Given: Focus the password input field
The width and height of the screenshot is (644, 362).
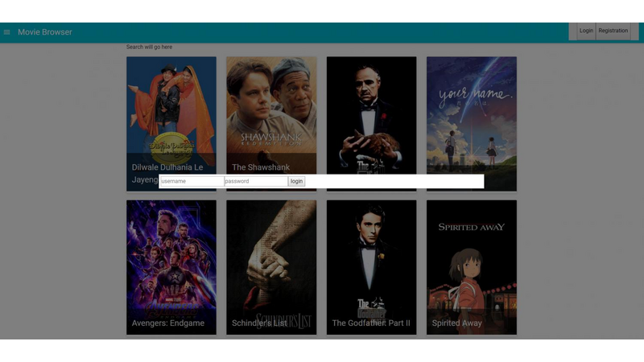Looking at the screenshot, I should [255, 181].
